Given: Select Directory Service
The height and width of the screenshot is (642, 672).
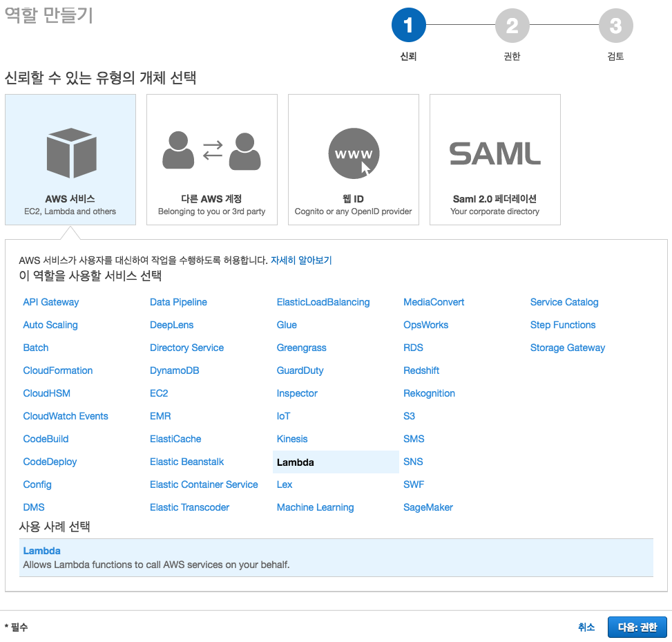Looking at the screenshot, I should coord(187,348).
